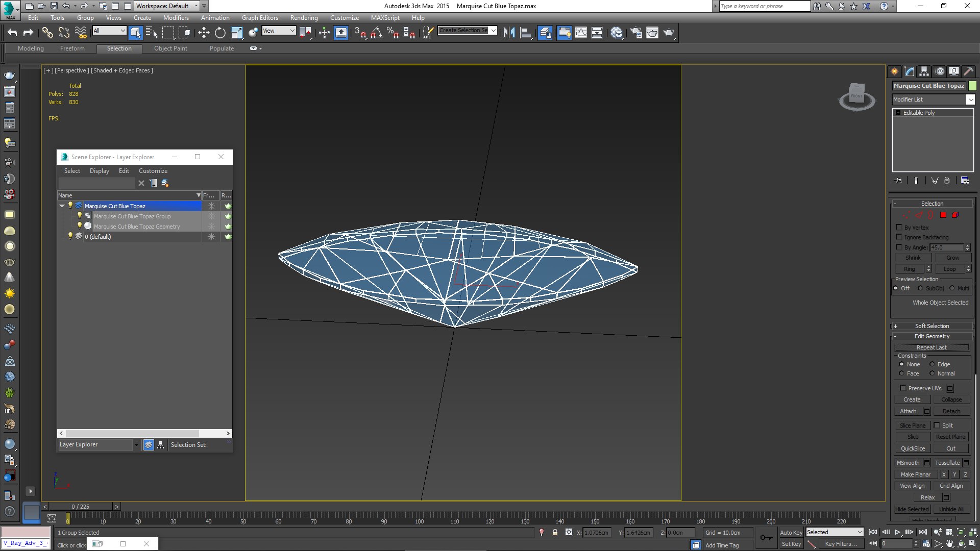This screenshot has height=551, width=980.
Task: Select the Edge constraint radio button
Action: coord(932,364)
